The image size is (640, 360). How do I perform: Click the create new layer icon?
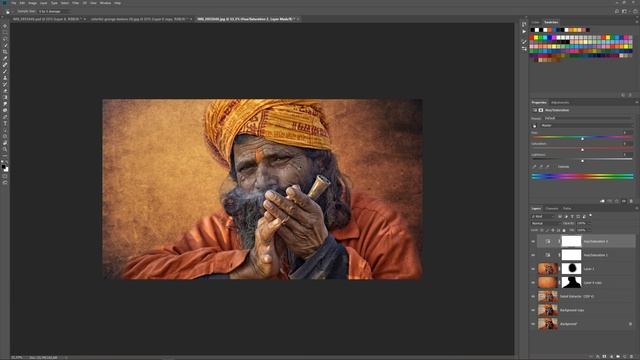(x=624, y=357)
